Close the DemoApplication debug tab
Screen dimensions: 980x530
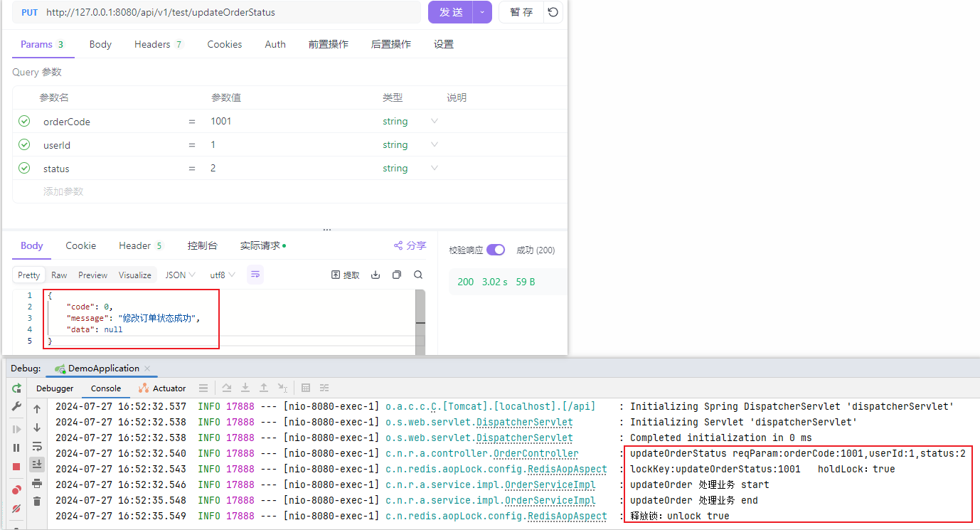(147, 369)
